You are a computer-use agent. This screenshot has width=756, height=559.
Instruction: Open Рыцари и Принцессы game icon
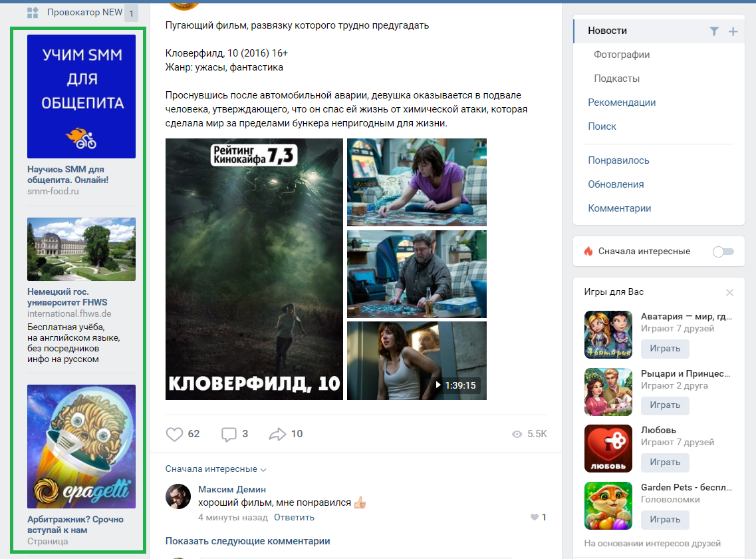(x=608, y=391)
